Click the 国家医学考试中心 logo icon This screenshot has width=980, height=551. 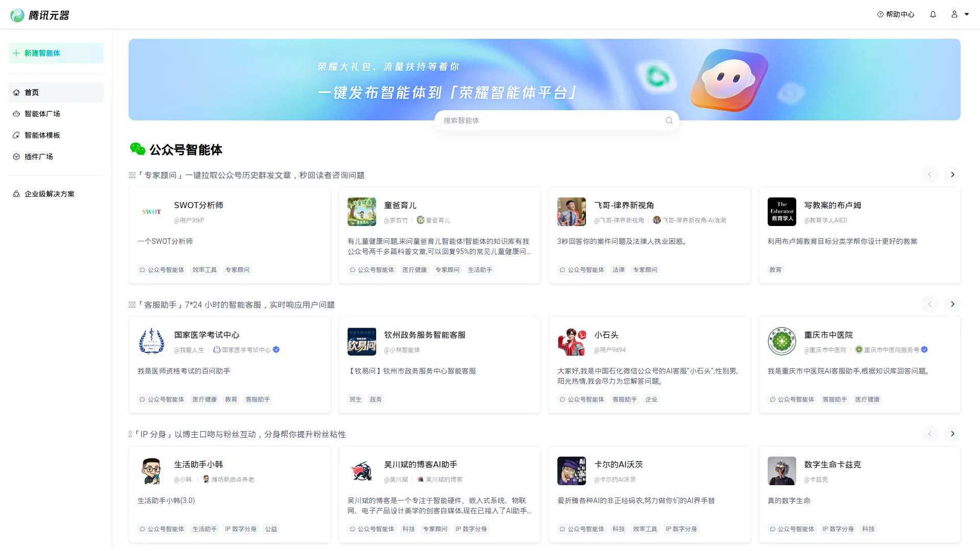coord(152,341)
